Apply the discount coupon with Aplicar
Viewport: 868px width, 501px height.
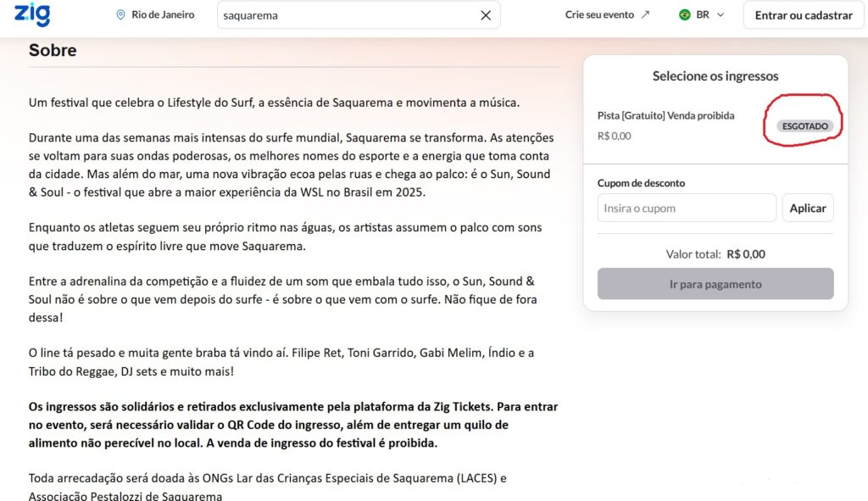click(808, 209)
